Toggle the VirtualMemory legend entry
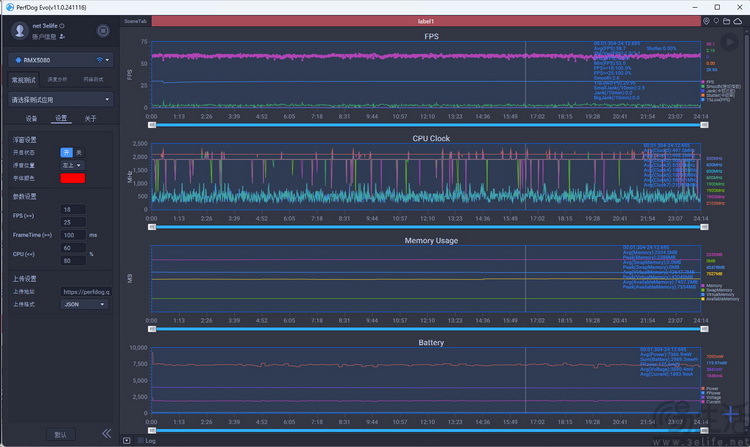Image resolution: width=750 pixels, height=447 pixels. coord(718,294)
